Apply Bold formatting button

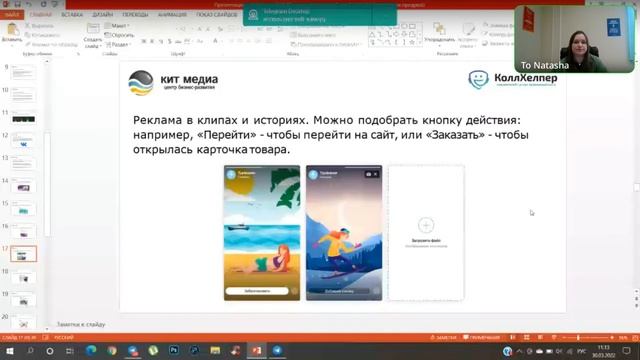[144, 41]
